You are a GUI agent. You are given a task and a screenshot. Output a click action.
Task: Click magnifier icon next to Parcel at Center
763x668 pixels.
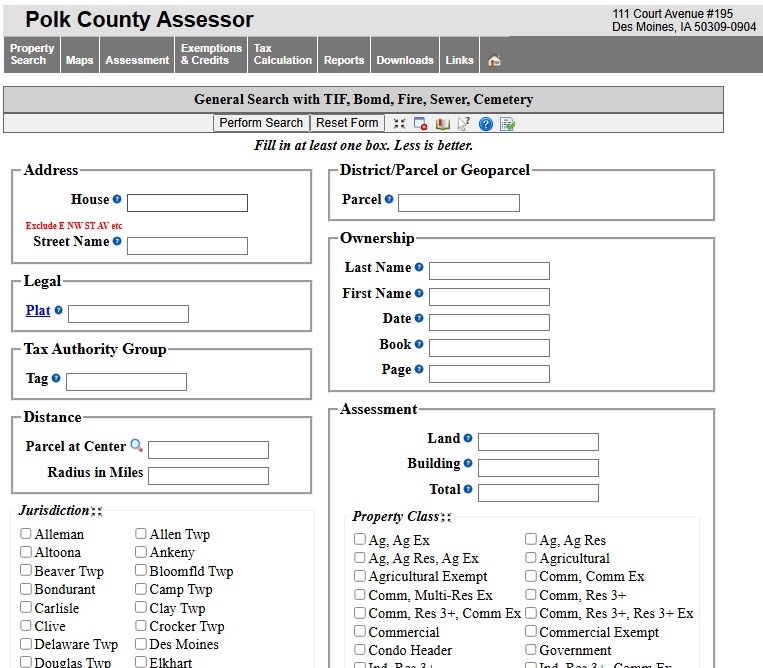pos(137,447)
